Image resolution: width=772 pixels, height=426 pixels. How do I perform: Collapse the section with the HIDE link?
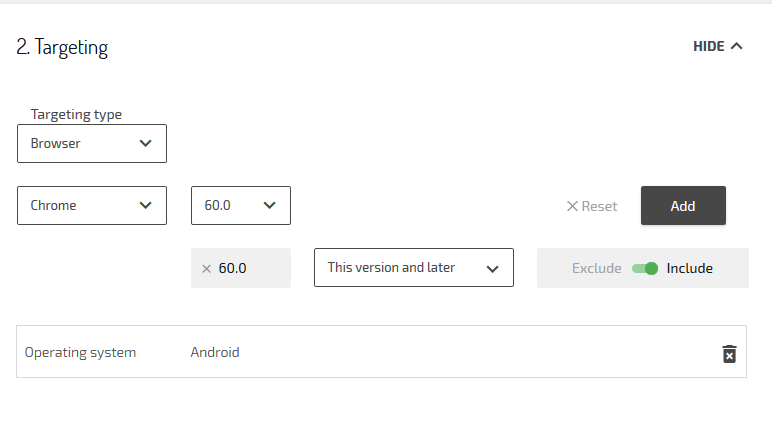pos(708,46)
